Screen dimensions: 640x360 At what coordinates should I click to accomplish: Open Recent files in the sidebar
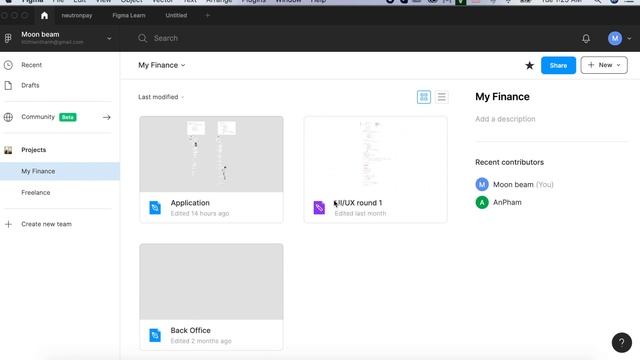pos(31,65)
